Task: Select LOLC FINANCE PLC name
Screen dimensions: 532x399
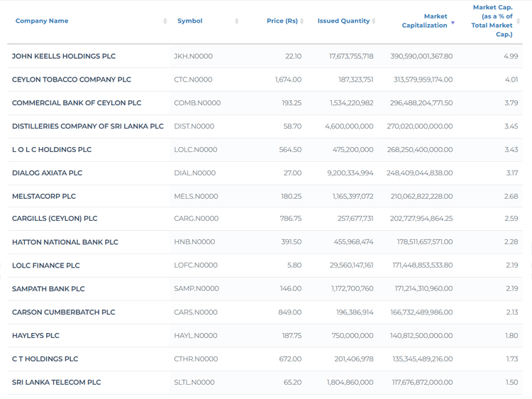Action: click(x=46, y=266)
